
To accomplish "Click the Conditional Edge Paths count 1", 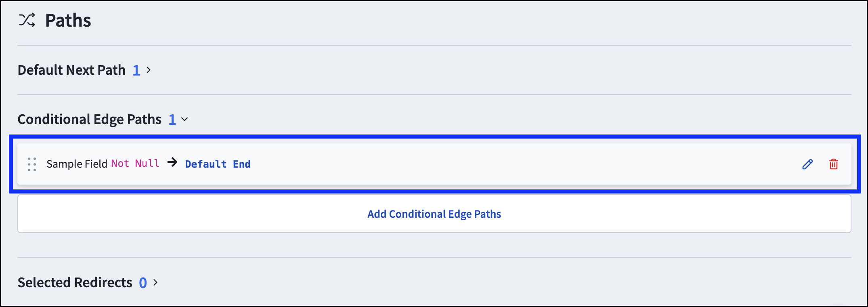I will point(172,120).
